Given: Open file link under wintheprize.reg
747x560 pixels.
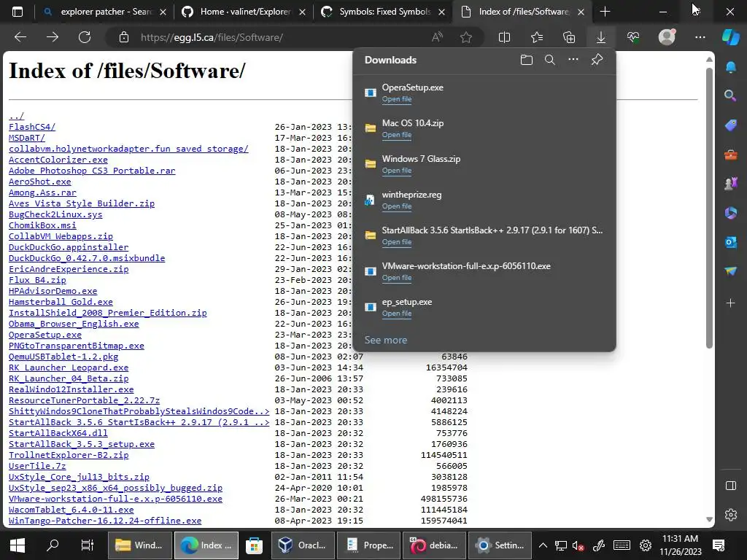Looking at the screenshot, I should (396, 206).
